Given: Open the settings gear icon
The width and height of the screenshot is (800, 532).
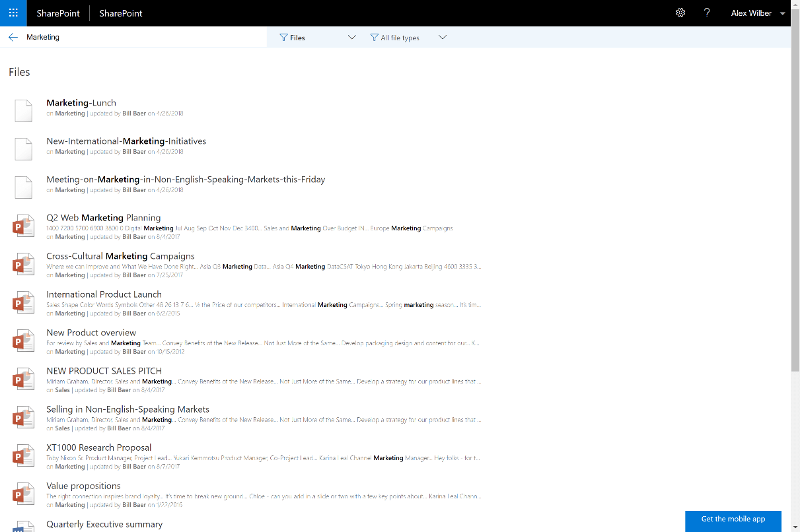Looking at the screenshot, I should (680, 13).
